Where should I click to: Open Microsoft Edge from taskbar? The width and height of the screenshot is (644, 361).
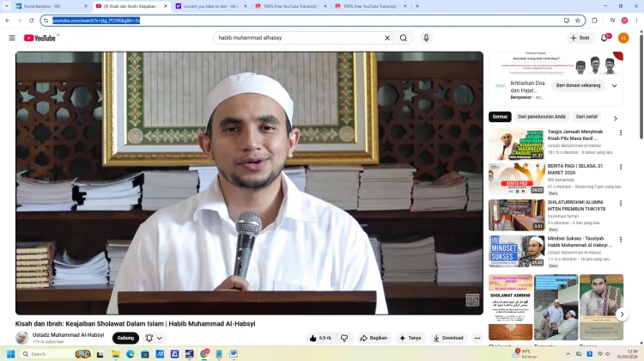click(x=131, y=354)
